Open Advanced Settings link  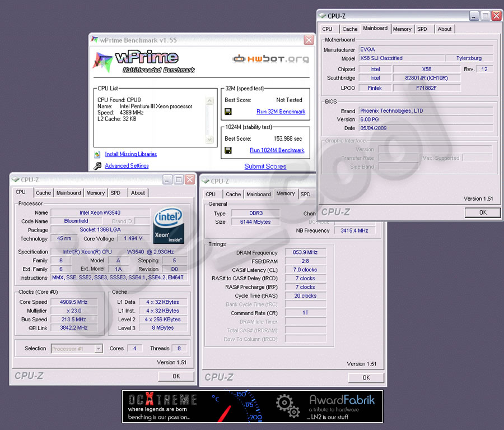point(127,166)
